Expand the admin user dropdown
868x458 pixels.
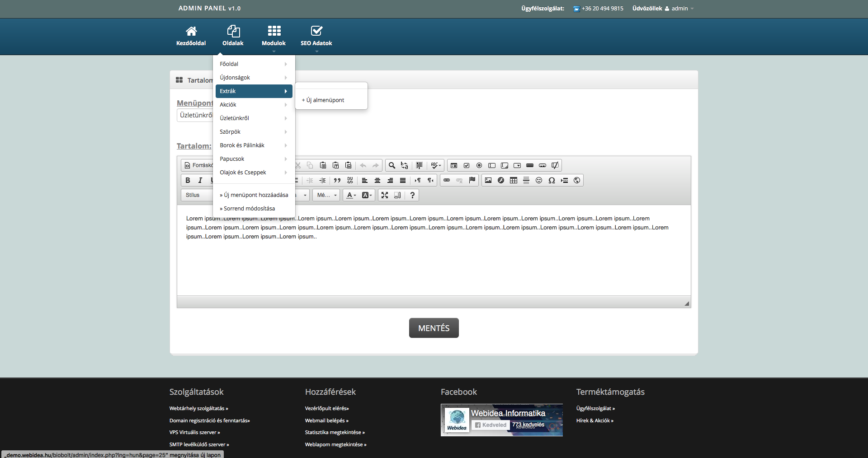682,9
